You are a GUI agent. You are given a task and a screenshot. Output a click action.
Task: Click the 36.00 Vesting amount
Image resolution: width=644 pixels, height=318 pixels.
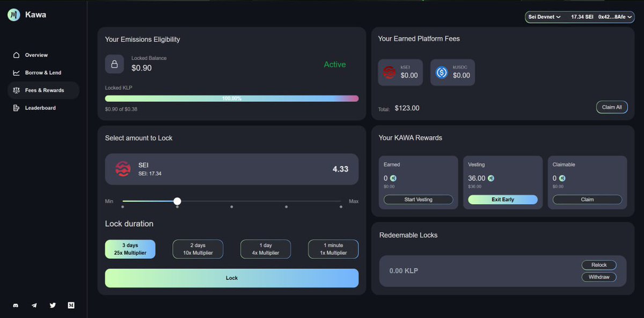477,178
